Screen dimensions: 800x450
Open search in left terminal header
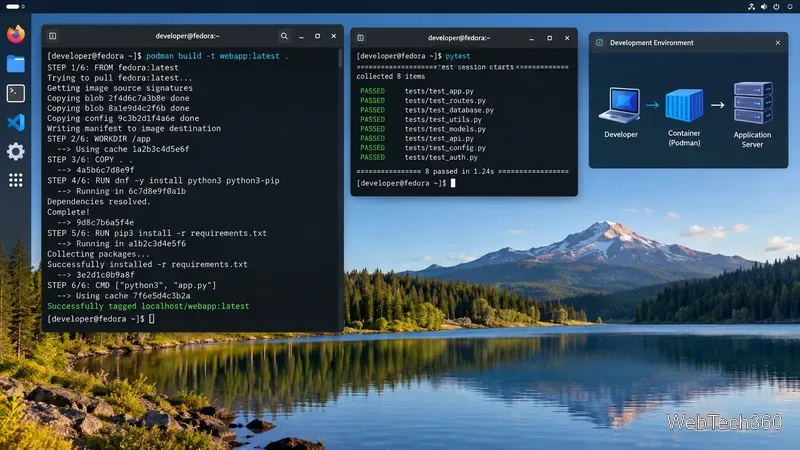(284, 36)
